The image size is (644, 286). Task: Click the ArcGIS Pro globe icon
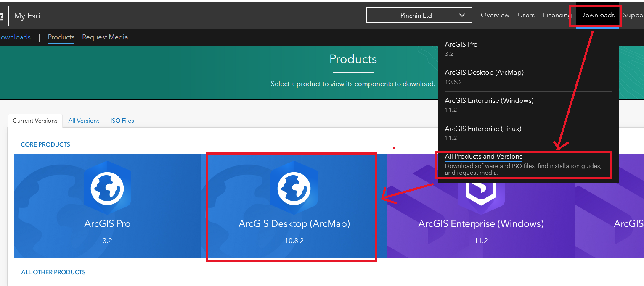(x=107, y=187)
